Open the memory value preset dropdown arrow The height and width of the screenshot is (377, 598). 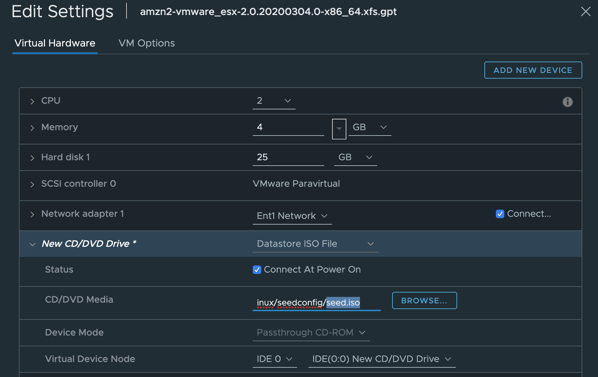(x=339, y=129)
